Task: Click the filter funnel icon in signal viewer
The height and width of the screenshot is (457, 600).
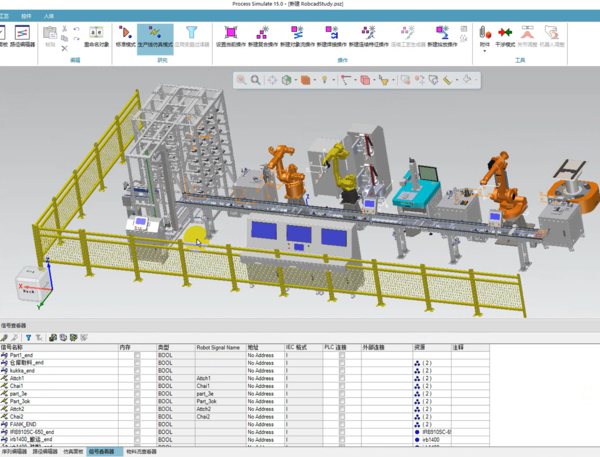Action: pos(28,338)
